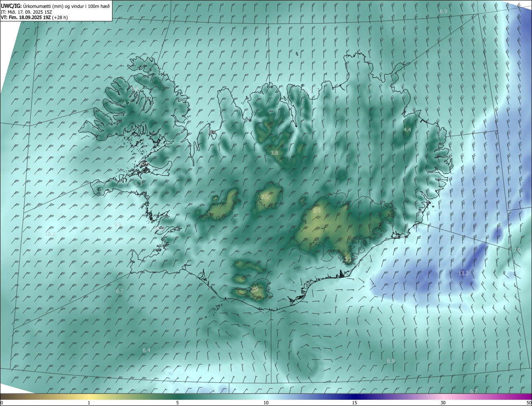
Task: Click the 7.0 value label
Action: (x=517, y=250)
